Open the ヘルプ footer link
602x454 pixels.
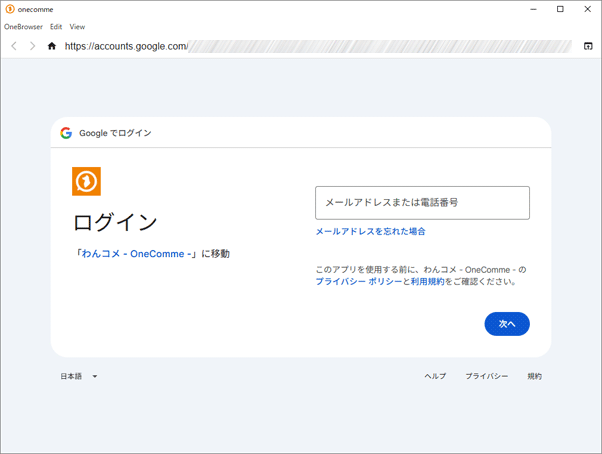(x=435, y=376)
